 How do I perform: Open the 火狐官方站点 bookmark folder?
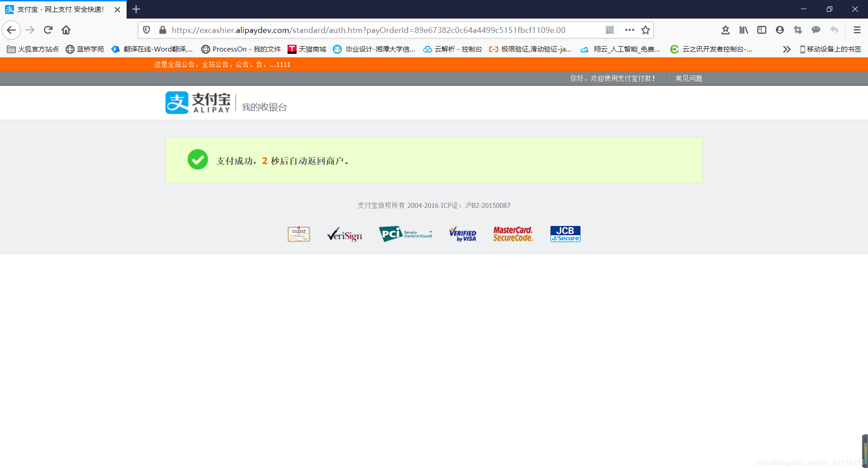(x=33, y=49)
